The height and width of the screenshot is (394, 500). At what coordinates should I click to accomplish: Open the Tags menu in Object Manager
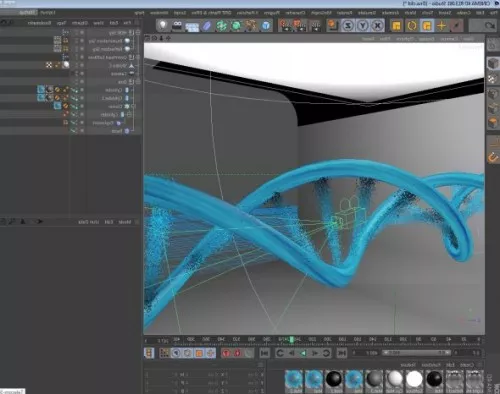[x=61, y=23]
